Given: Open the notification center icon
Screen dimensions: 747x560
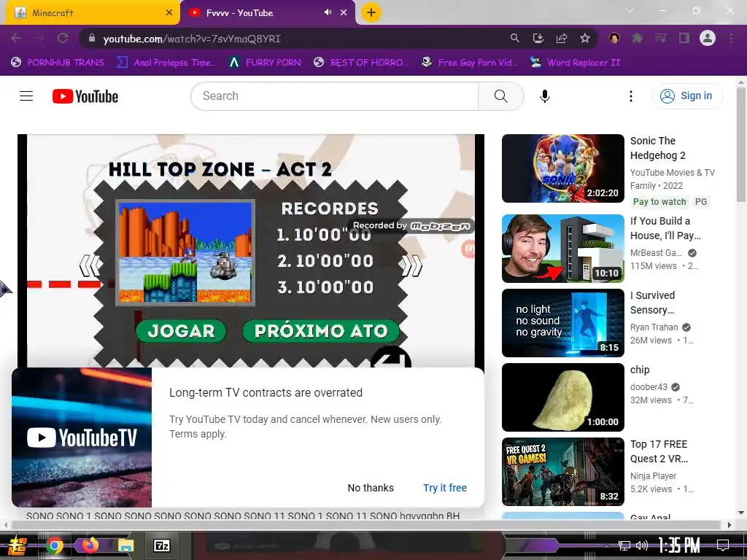Looking at the screenshot, I should tap(723, 545).
